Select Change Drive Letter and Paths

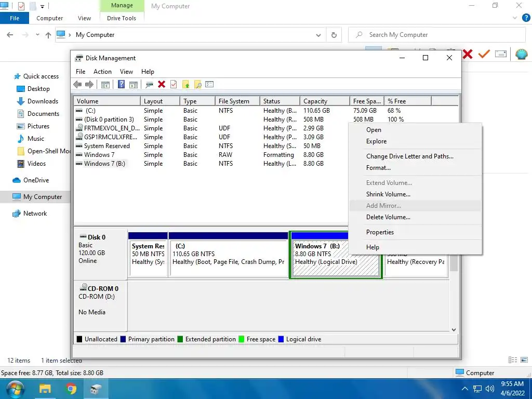pyautogui.click(x=415, y=156)
